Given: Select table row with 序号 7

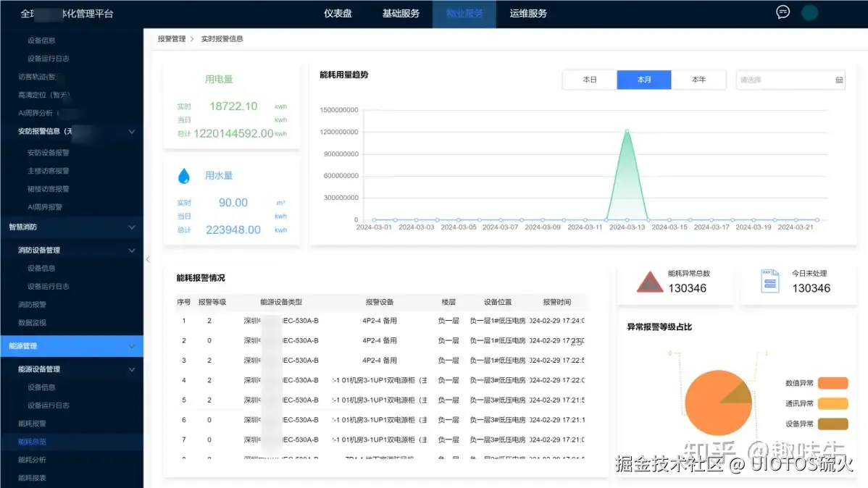Looking at the screenshot, I should click(x=380, y=440).
